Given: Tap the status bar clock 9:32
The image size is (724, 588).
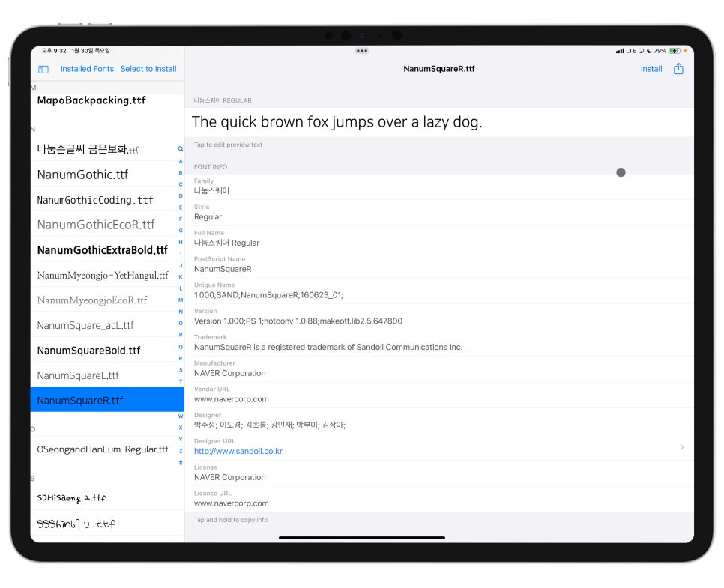Looking at the screenshot, I should click(x=54, y=51).
